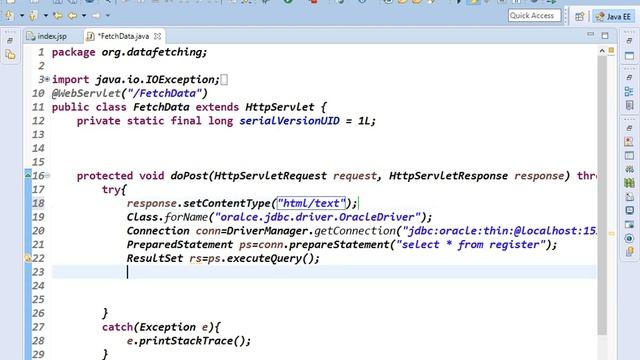Open the Project Explorer icon in left trim
Screen dimensions: 640x360
(10, 55)
